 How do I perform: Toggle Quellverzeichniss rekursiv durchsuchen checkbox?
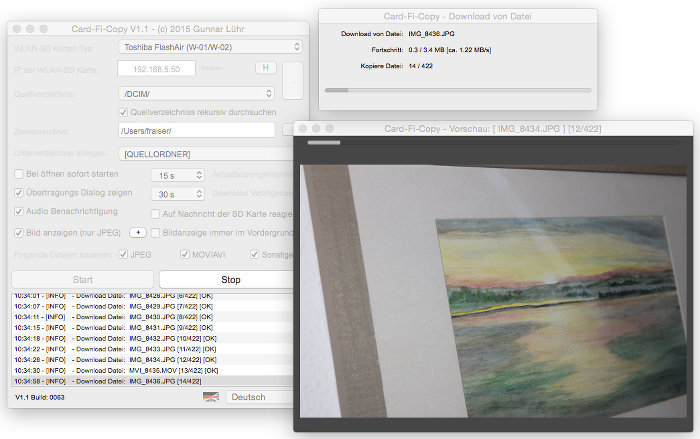[x=123, y=112]
